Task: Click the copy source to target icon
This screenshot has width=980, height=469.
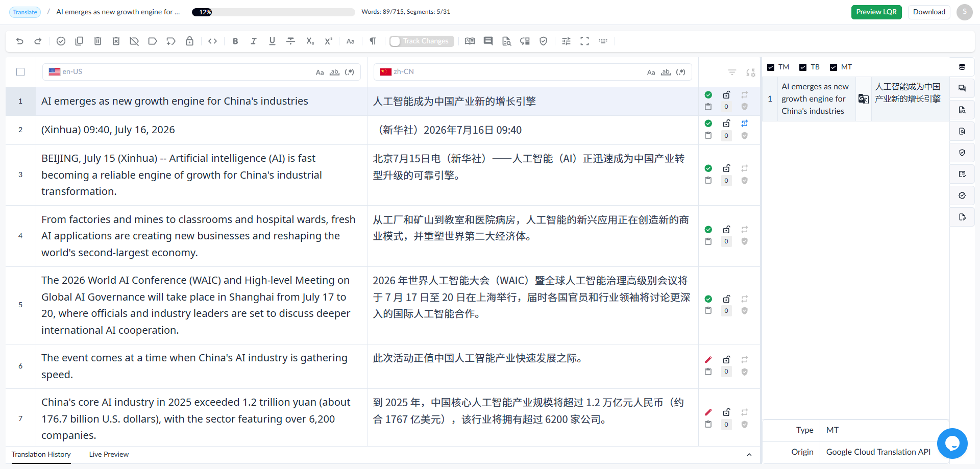Action: click(x=79, y=41)
